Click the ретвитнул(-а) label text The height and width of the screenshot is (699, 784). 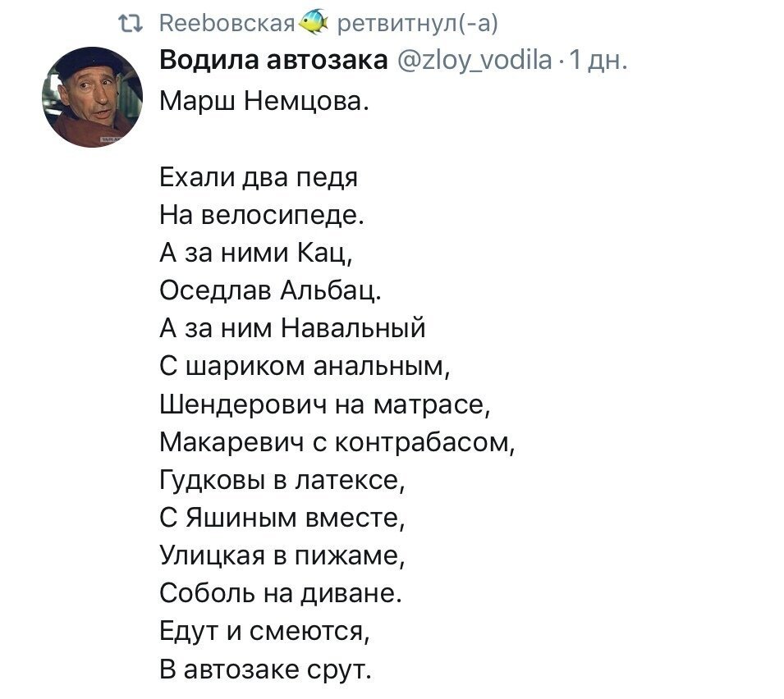click(418, 24)
